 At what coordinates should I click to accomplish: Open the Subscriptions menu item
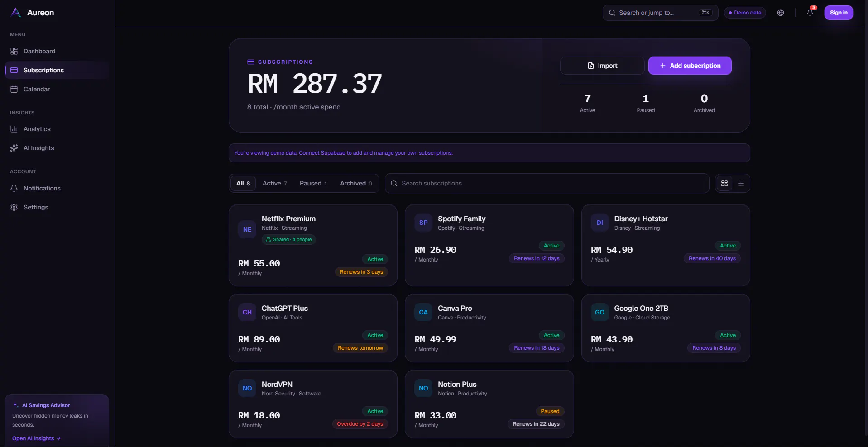pyautogui.click(x=57, y=70)
